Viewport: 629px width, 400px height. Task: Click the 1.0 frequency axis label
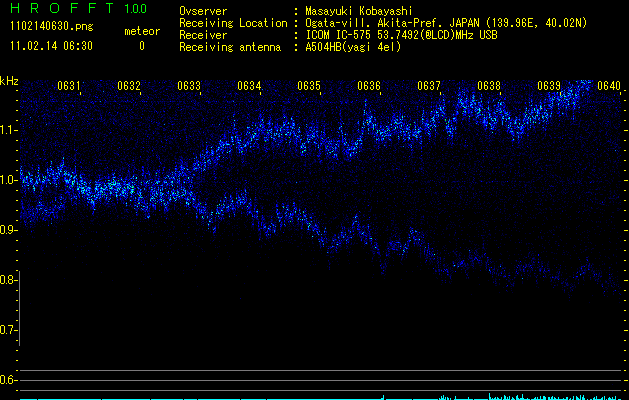(x=8, y=180)
